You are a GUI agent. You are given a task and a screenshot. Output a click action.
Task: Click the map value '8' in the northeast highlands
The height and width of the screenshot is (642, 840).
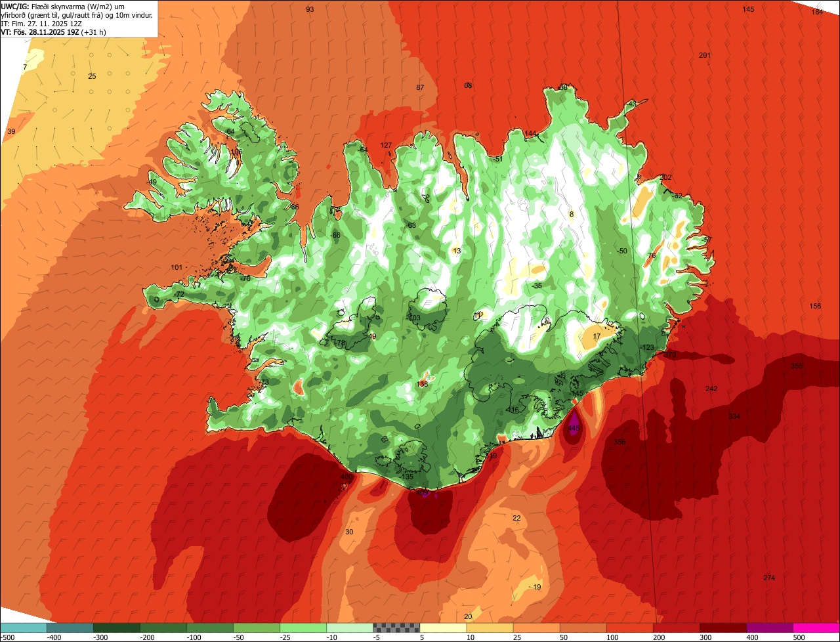click(x=571, y=214)
